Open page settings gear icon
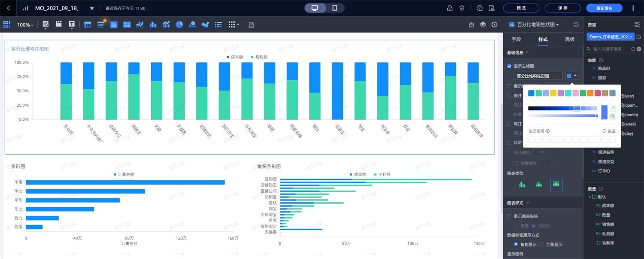 494,25
